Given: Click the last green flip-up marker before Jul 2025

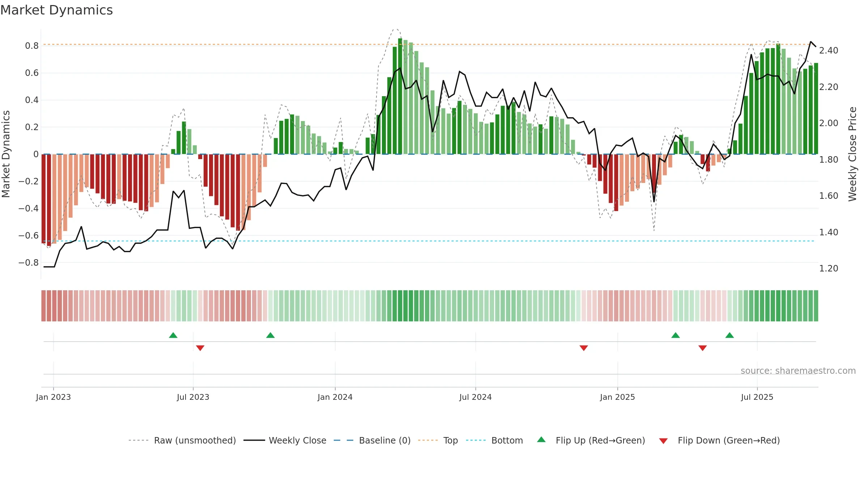Looking at the screenshot, I should click(729, 335).
